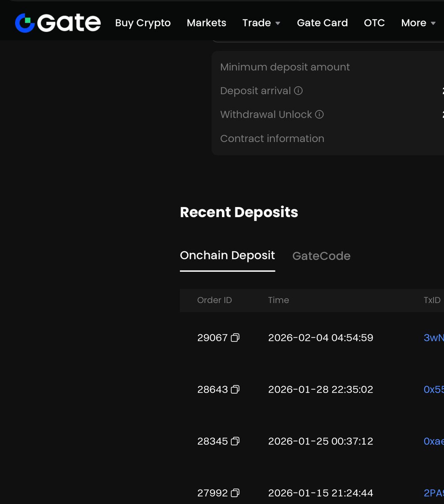Go to OTC section
This screenshot has height=504, width=444.
tap(374, 23)
